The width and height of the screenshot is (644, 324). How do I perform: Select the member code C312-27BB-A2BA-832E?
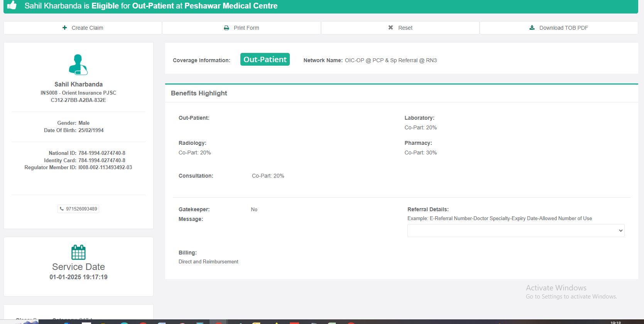click(x=78, y=100)
